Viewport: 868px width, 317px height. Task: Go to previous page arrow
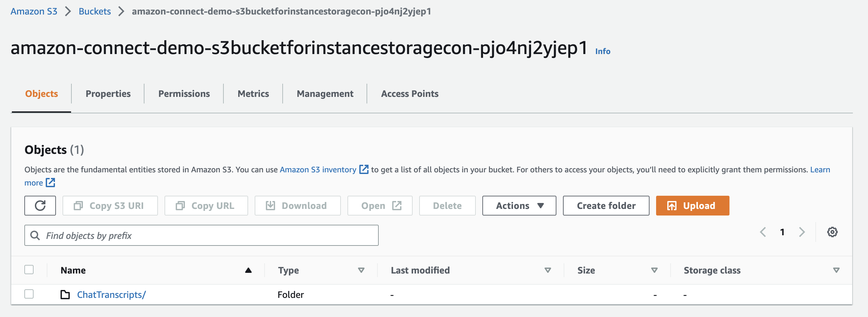coord(763,232)
